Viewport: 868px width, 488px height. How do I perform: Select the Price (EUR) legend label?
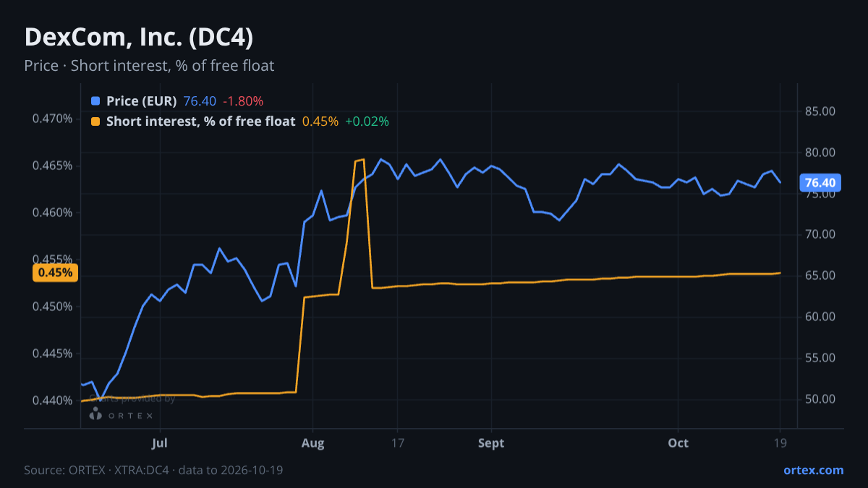click(141, 101)
